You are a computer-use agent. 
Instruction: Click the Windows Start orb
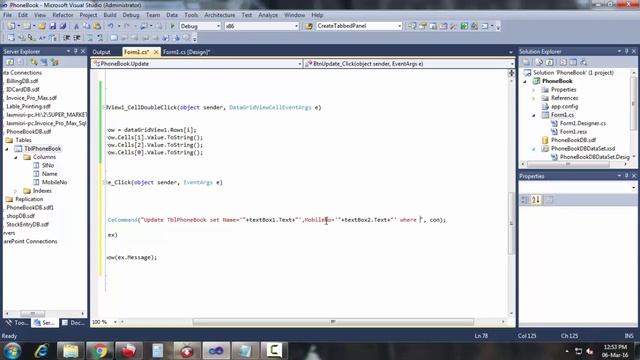click(x=12, y=351)
